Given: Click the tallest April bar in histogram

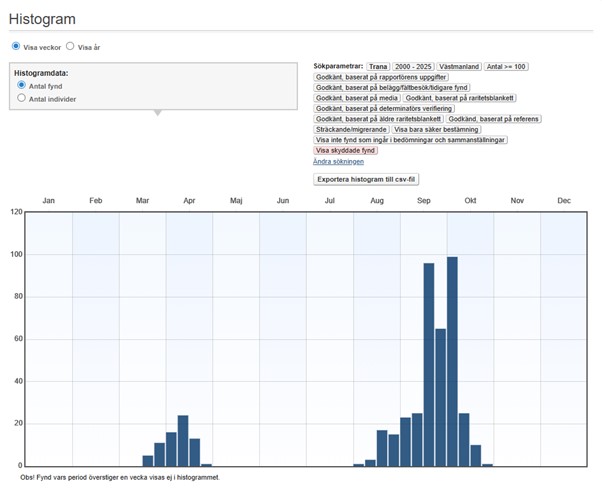Looking at the screenshot, I should [183, 440].
